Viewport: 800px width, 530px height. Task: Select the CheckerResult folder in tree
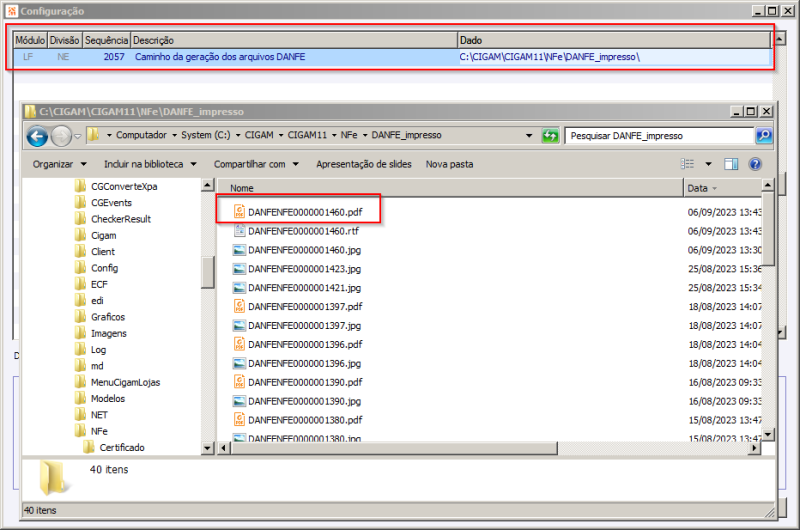[x=113, y=219]
